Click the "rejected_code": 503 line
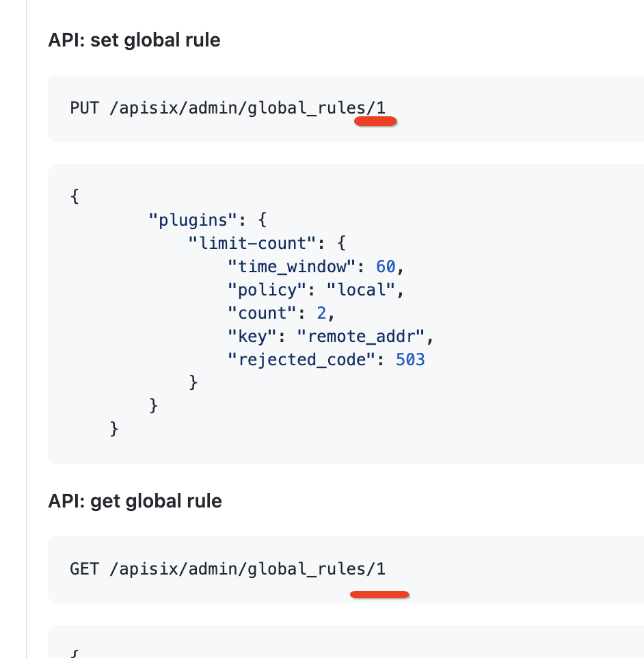Viewport: 644px width, 658px height. click(x=326, y=360)
